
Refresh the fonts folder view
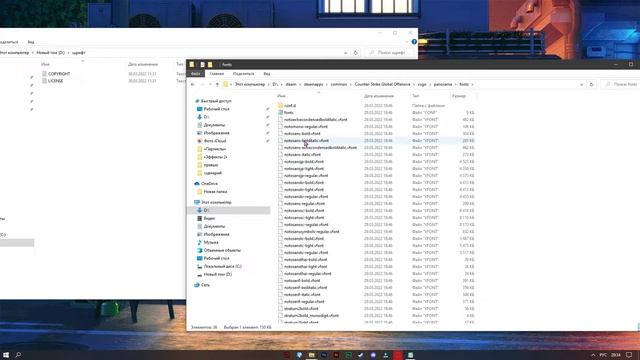point(591,84)
